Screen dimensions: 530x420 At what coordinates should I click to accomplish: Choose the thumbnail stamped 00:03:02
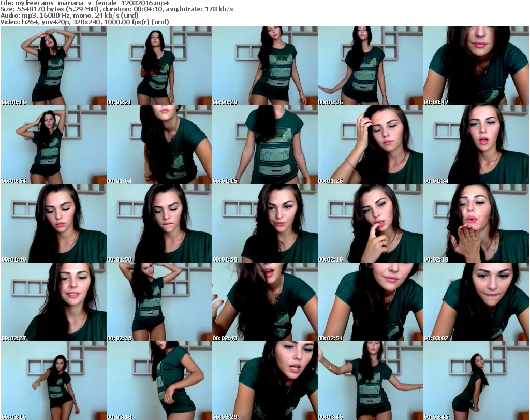[476, 302]
